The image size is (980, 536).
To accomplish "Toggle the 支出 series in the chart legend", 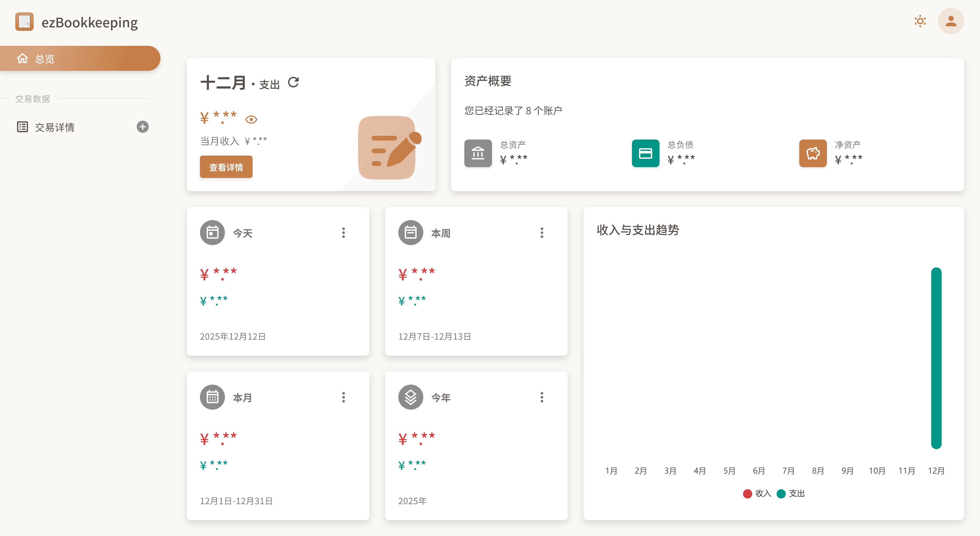I will pos(790,493).
